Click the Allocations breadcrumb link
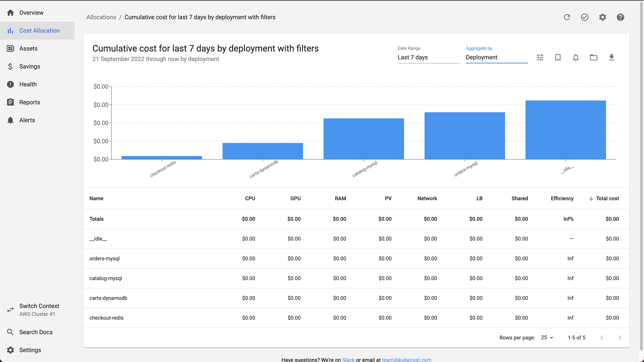The image size is (644, 362). [x=101, y=17]
